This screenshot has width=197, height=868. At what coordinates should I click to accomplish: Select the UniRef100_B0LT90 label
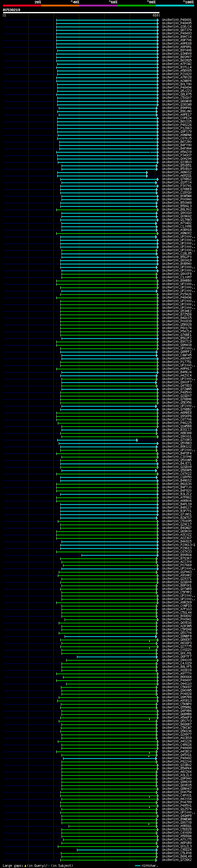[177, 84]
